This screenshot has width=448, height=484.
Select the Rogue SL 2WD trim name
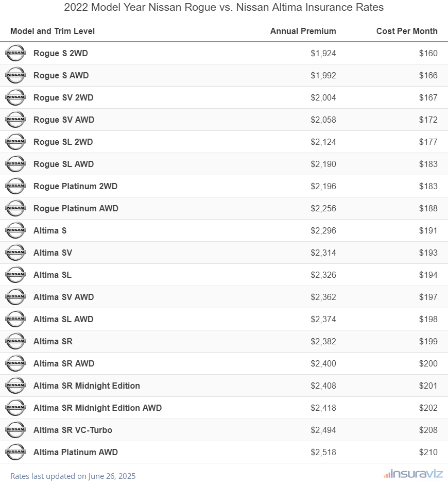[63, 142]
